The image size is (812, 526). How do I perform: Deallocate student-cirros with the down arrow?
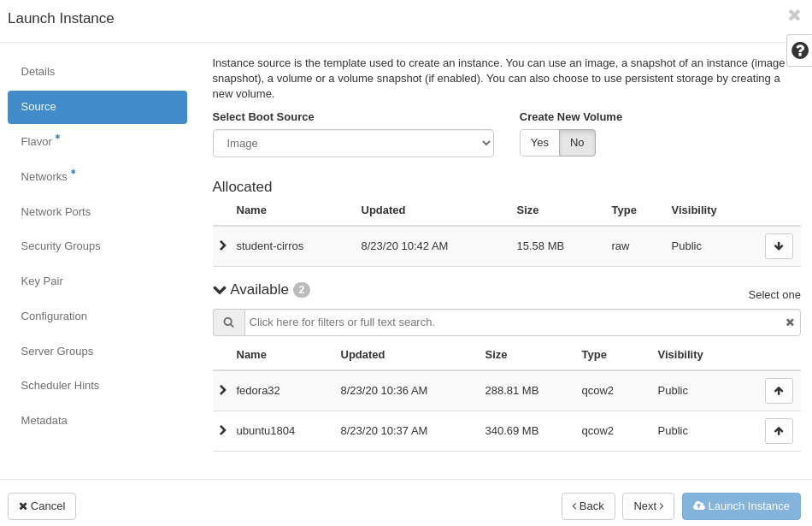click(779, 246)
